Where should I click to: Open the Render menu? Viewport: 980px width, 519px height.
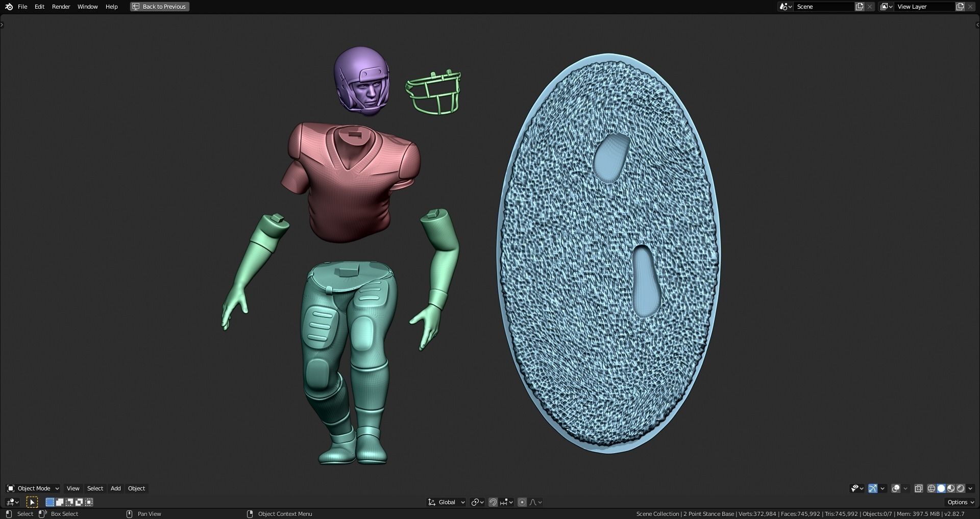point(61,7)
